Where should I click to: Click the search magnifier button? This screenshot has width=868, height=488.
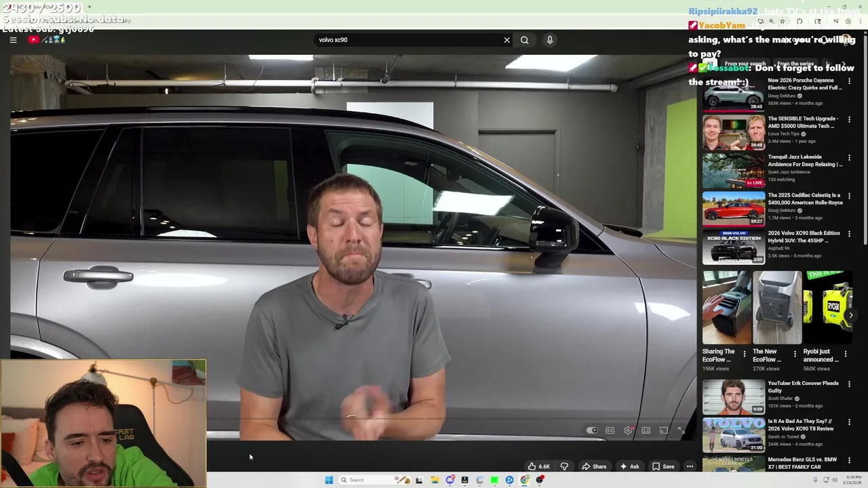click(525, 40)
